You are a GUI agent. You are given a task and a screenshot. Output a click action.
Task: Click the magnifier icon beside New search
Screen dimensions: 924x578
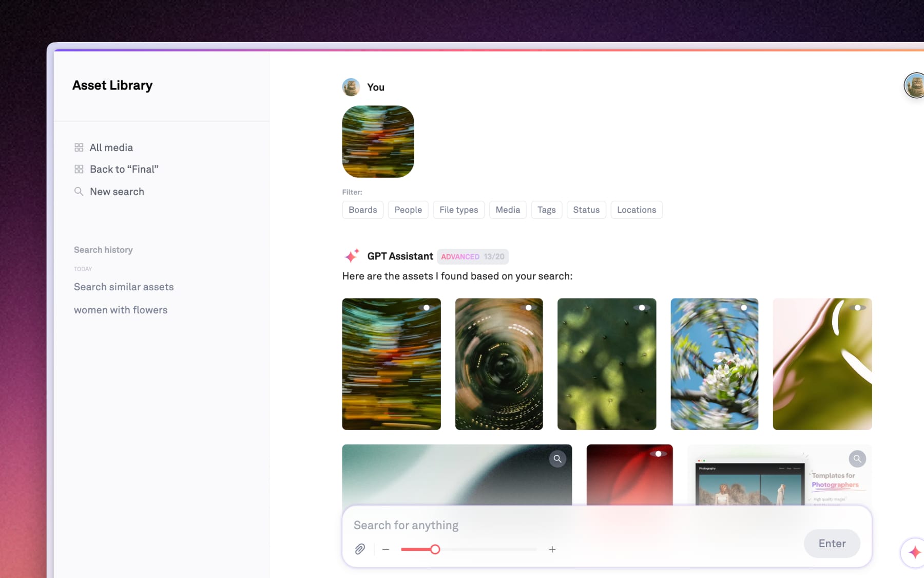click(x=79, y=192)
